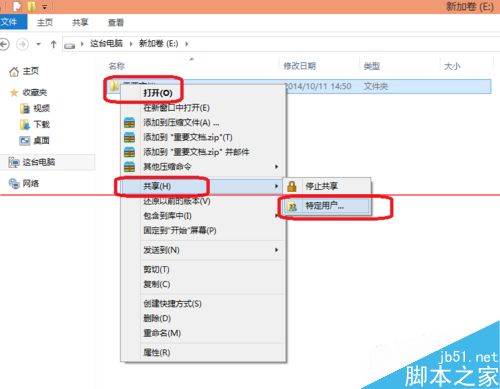The width and height of the screenshot is (500, 389).
Task: Open 发送到(N) submenu
Action: 203,250
